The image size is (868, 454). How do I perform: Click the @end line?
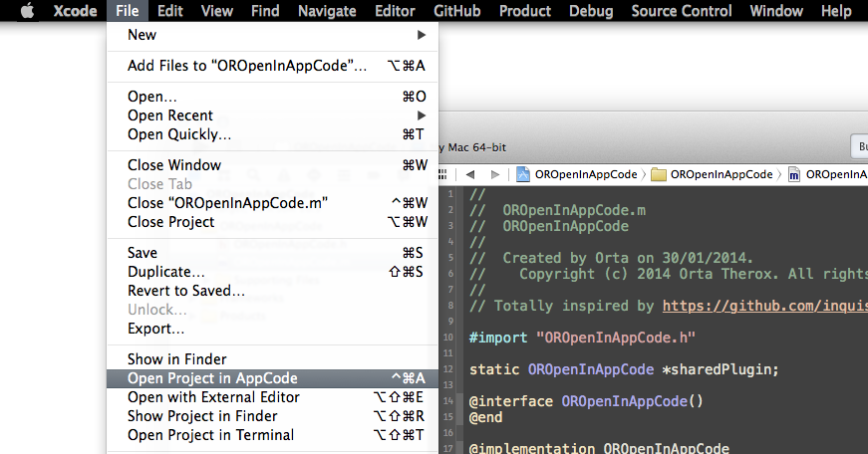coord(485,417)
